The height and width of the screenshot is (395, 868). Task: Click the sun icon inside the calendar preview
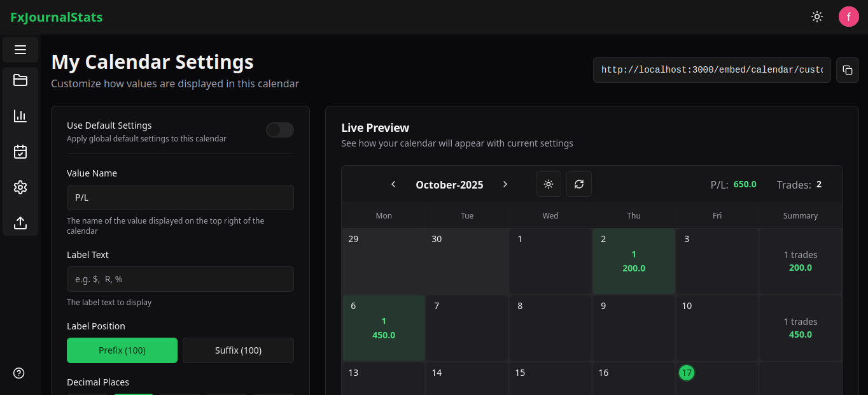point(548,184)
